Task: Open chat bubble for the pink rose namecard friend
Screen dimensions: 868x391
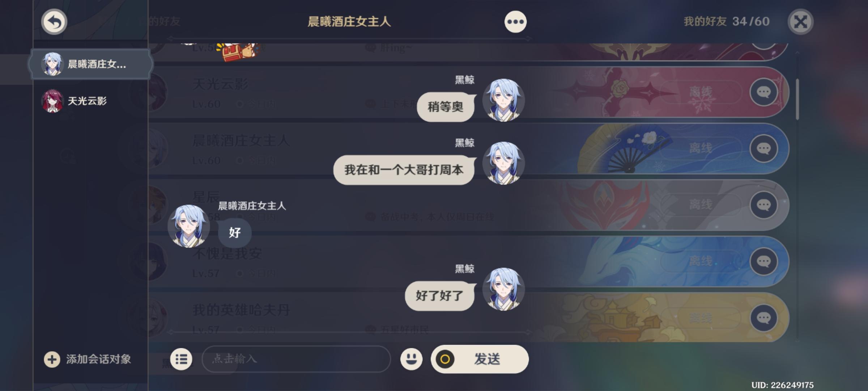Action: coord(764,92)
